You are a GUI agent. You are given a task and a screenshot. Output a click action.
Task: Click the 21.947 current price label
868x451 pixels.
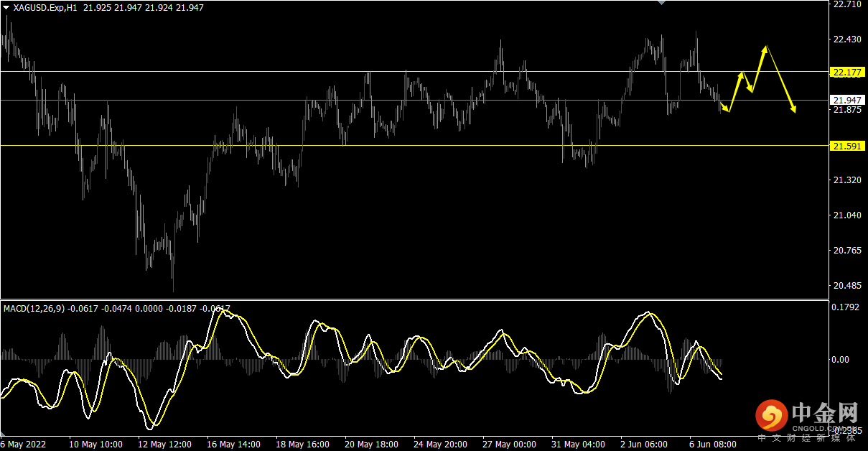pos(846,100)
